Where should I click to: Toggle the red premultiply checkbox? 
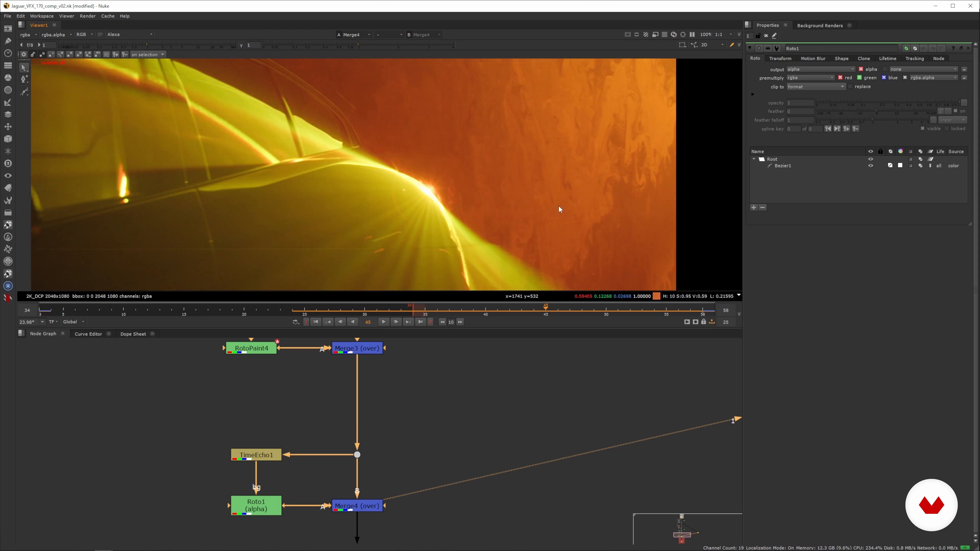click(x=840, y=78)
